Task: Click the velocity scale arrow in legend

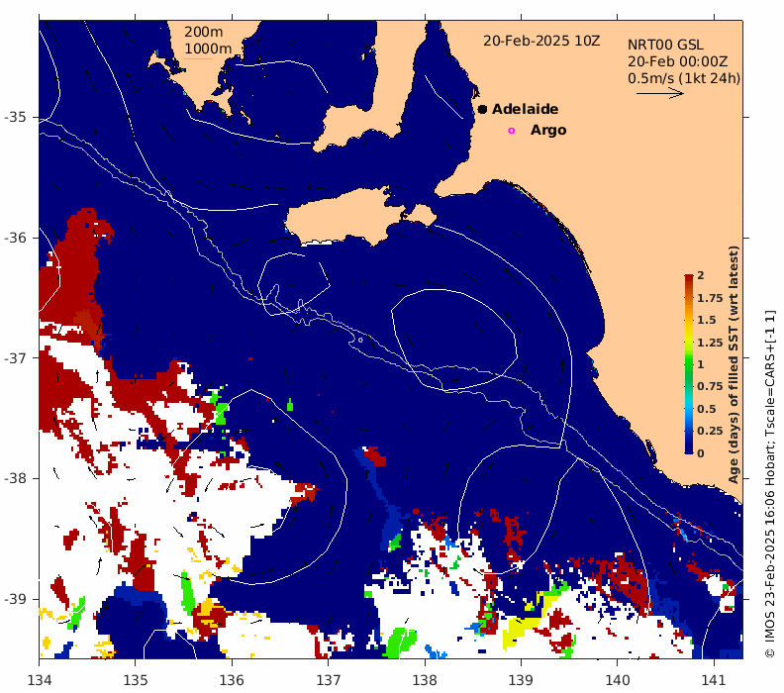Action: point(659,94)
